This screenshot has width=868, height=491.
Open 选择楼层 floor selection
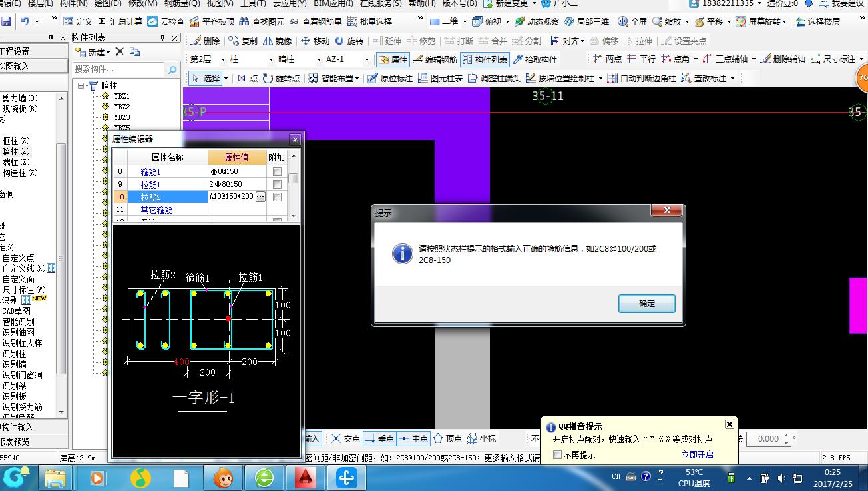coord(817,21)
